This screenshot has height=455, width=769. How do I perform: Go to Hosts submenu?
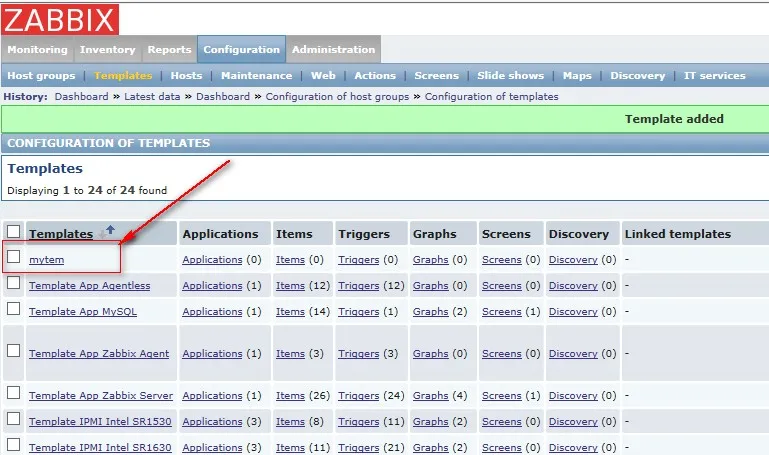coord(186,76)
